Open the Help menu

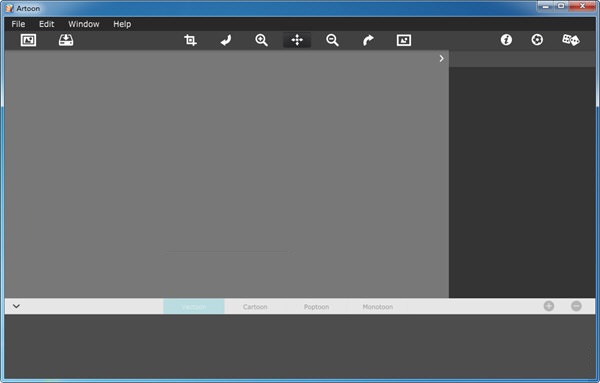pyautogui.click(x=122, y=24)
